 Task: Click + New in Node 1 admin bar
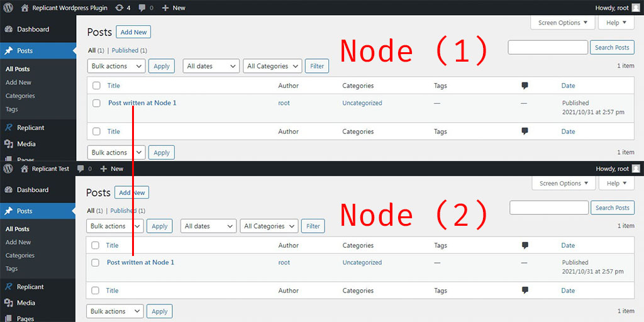(174, 8)
